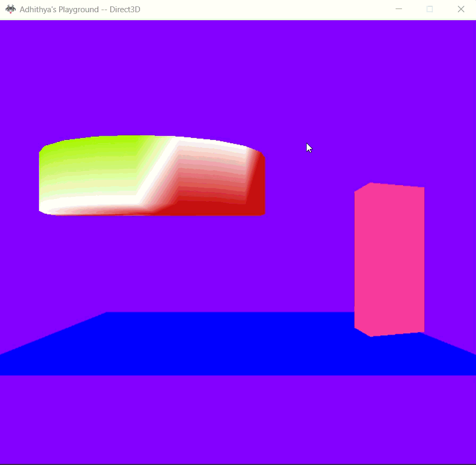Click the "Adhithya's Playground -- Direct3D" window title
The image size is (476, 465).
coord(80,10)
